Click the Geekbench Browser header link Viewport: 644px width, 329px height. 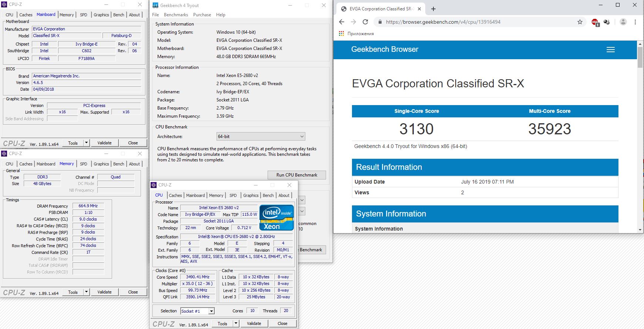coord(385,49)
